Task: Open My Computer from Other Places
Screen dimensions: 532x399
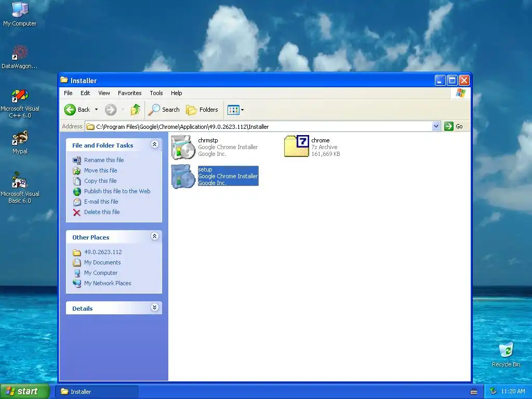Action: (x=101, y=273)
